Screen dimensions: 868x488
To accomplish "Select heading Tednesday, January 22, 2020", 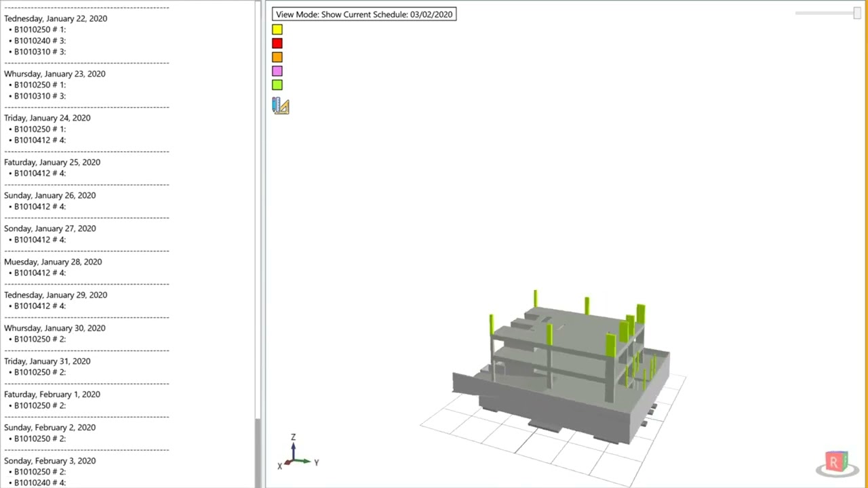I will coord(56,18).
